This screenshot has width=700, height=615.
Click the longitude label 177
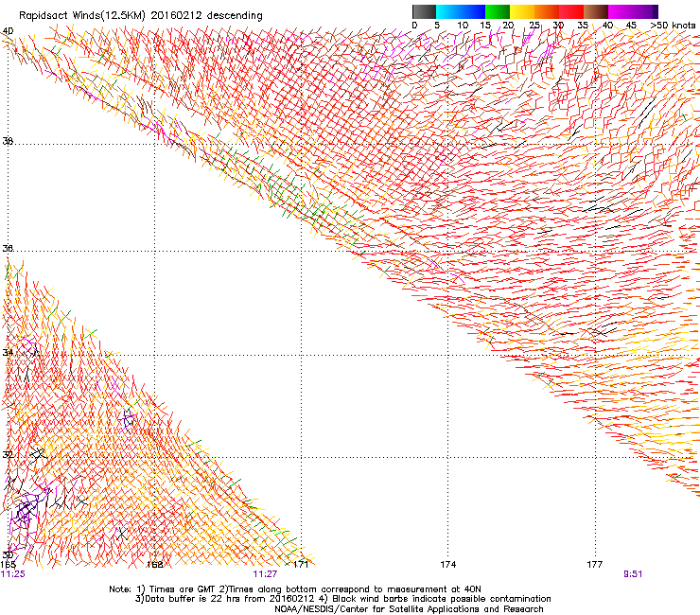tap(595, 565)
